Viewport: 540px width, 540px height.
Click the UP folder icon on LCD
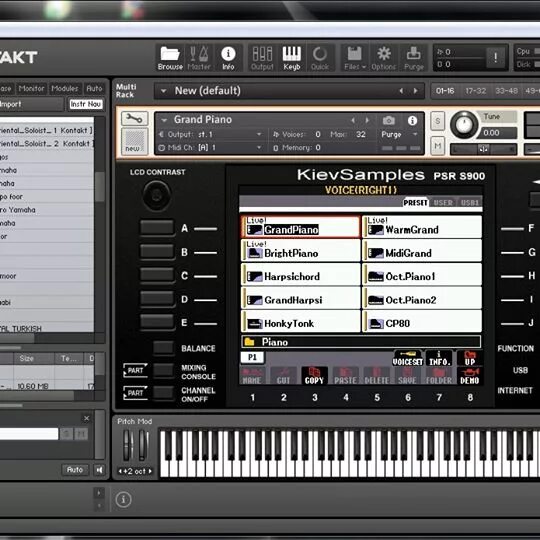click(470, 359)
